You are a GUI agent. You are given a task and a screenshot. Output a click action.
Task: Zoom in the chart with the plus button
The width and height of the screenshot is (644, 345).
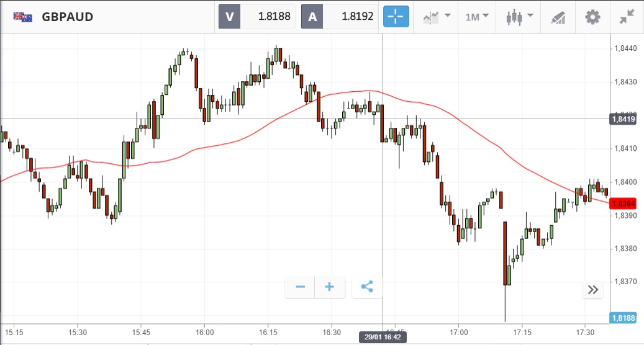pyautogui.click(x=330, y=287)
